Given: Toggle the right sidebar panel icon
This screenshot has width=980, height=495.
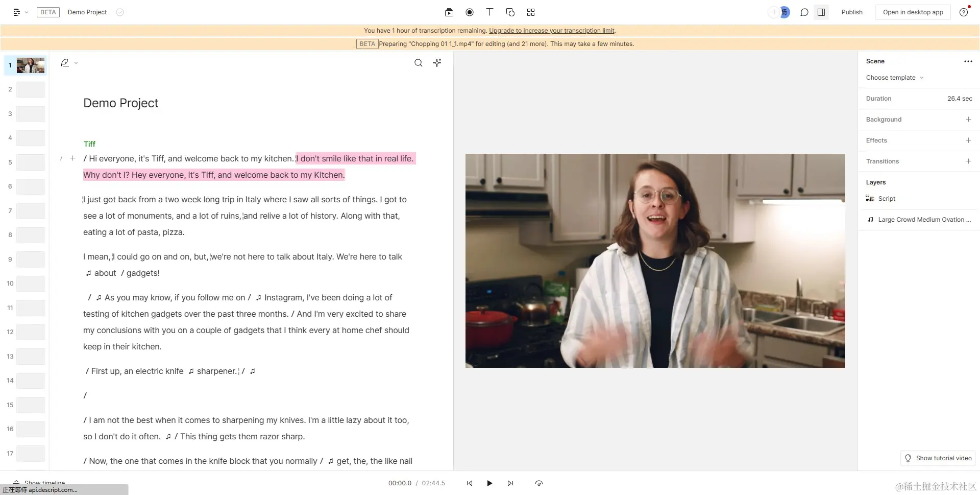Looking at the screenshot, I should click(822, 12).
